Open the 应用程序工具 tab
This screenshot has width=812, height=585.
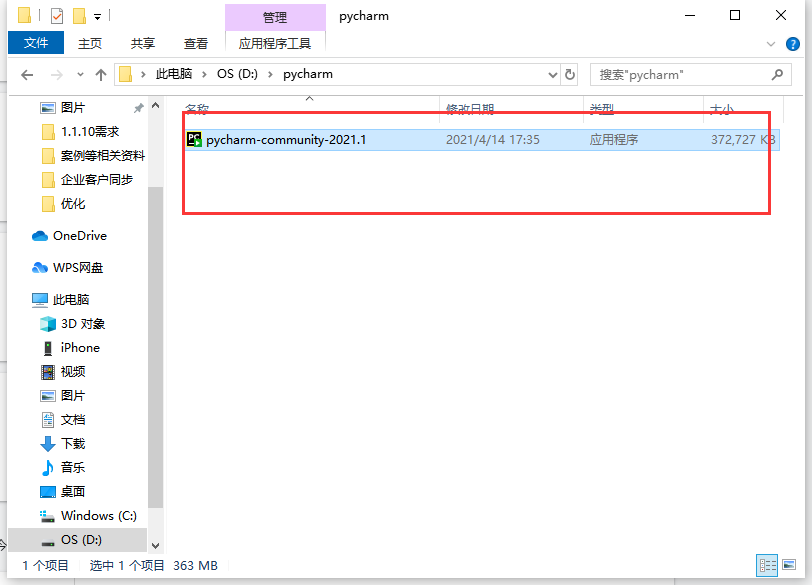tap(275, 43)
